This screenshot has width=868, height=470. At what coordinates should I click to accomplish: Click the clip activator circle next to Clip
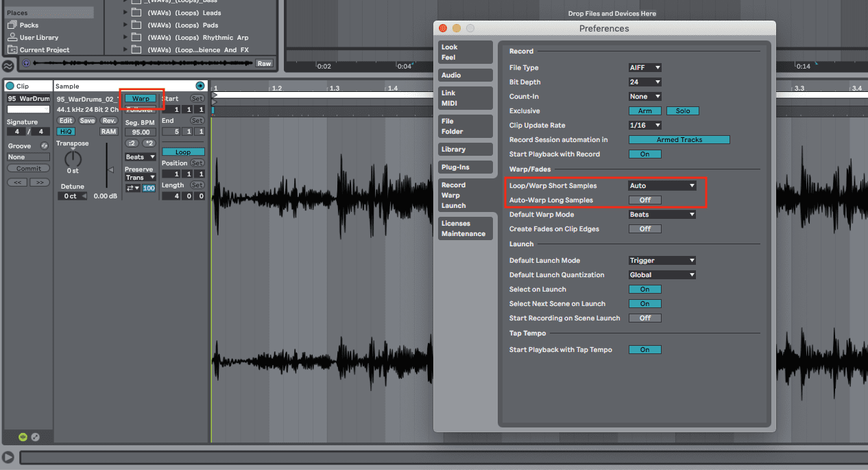tap(10, 86)
